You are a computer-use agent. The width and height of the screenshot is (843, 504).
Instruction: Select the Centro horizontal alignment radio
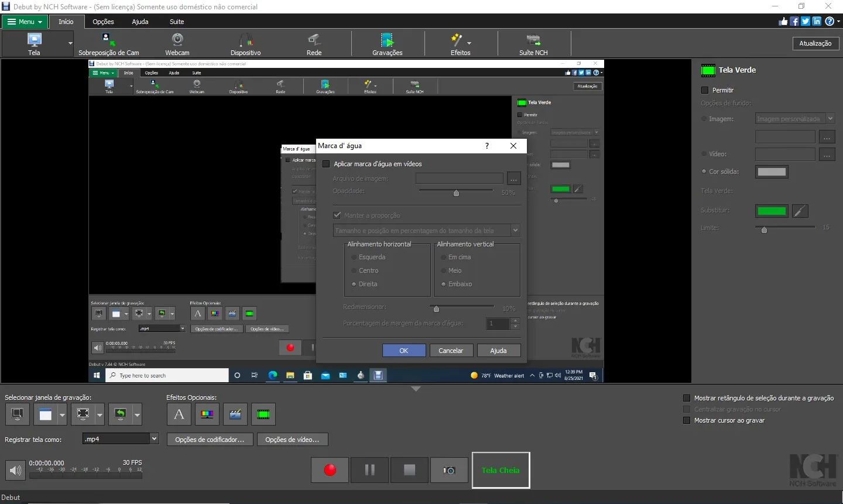point(354,270)
